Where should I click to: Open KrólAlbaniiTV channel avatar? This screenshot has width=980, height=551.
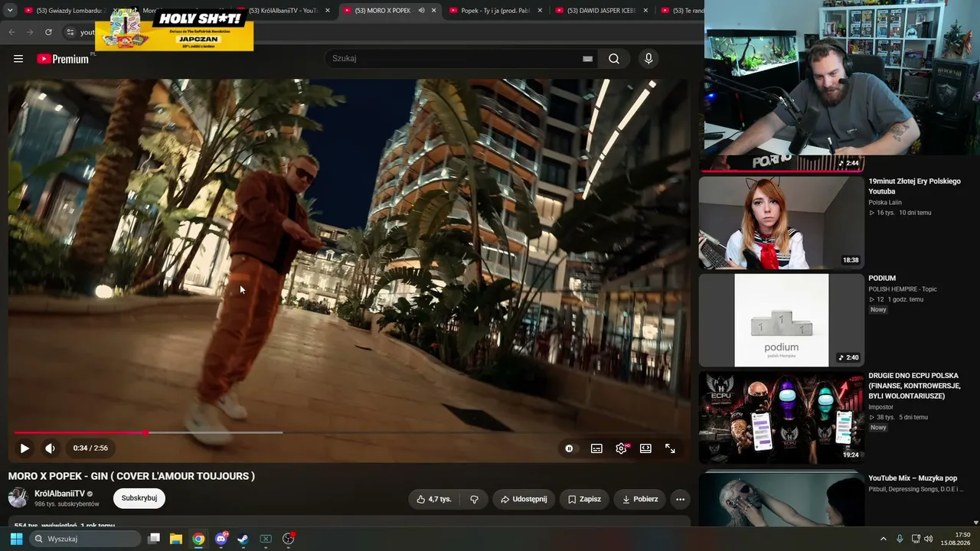[18, 498]
